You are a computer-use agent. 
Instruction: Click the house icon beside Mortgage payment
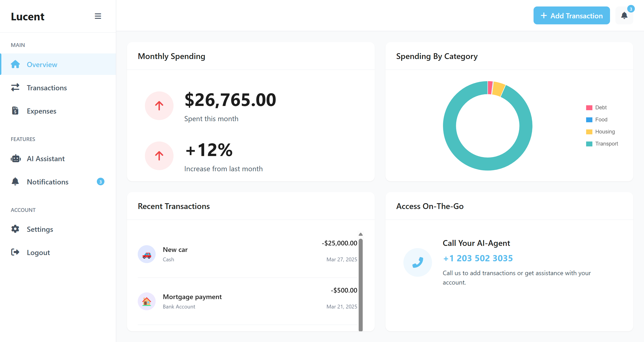[x=146, y=301]
